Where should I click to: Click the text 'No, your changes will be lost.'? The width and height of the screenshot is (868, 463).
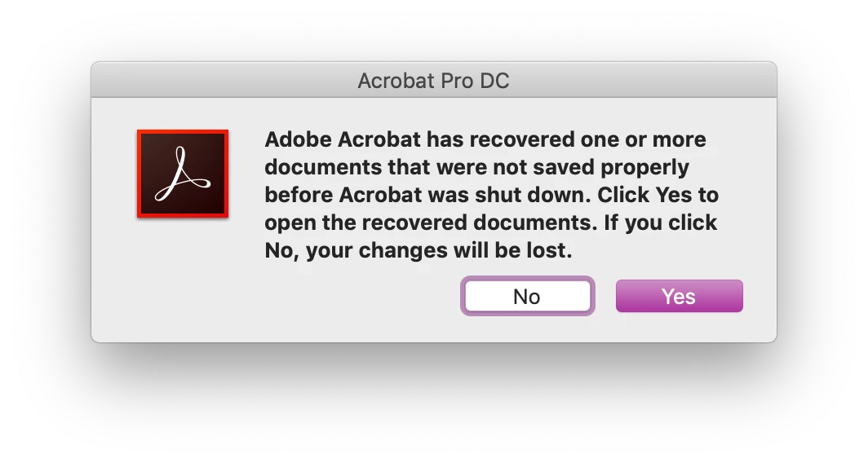coord(418,250)
